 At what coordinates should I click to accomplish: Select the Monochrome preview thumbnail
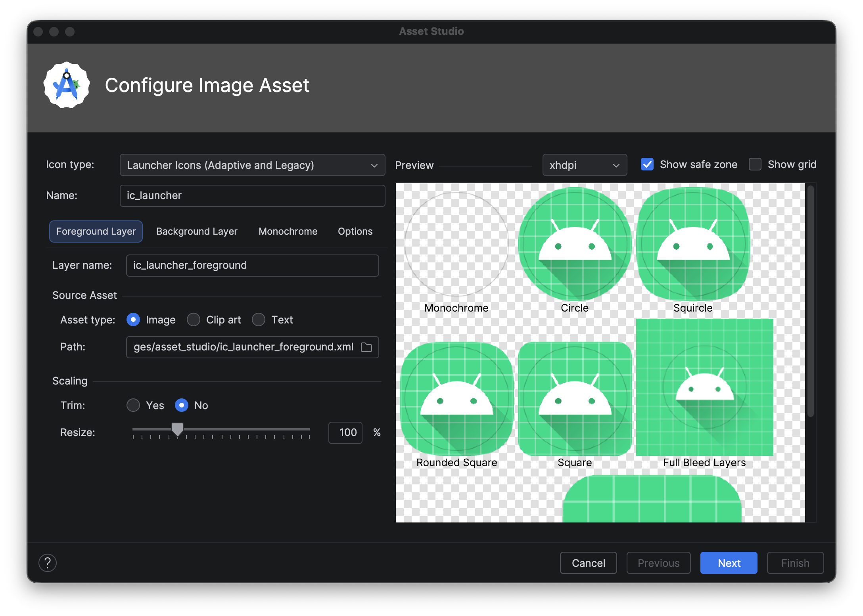[x=456, y=244]
